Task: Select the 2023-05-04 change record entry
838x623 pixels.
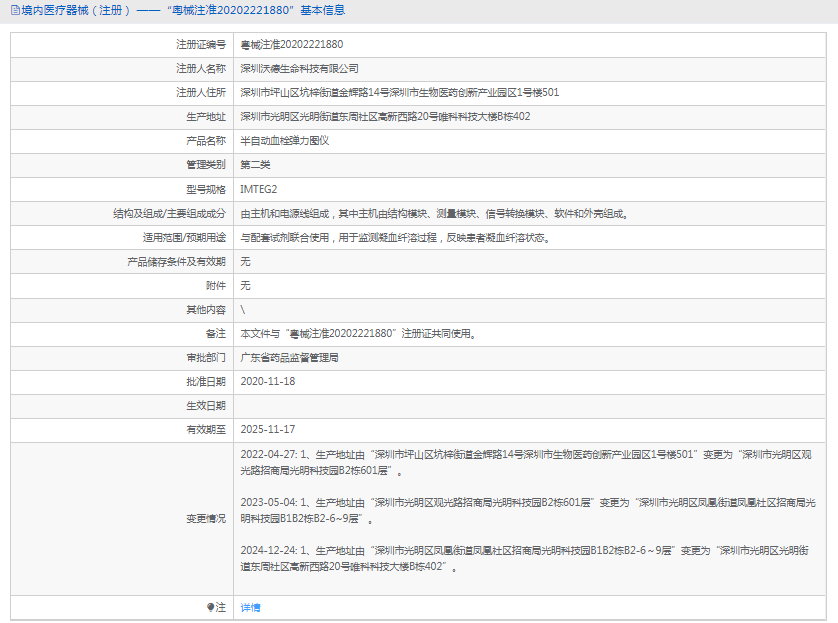Action: pyautogui.click(x=528, y=511)
